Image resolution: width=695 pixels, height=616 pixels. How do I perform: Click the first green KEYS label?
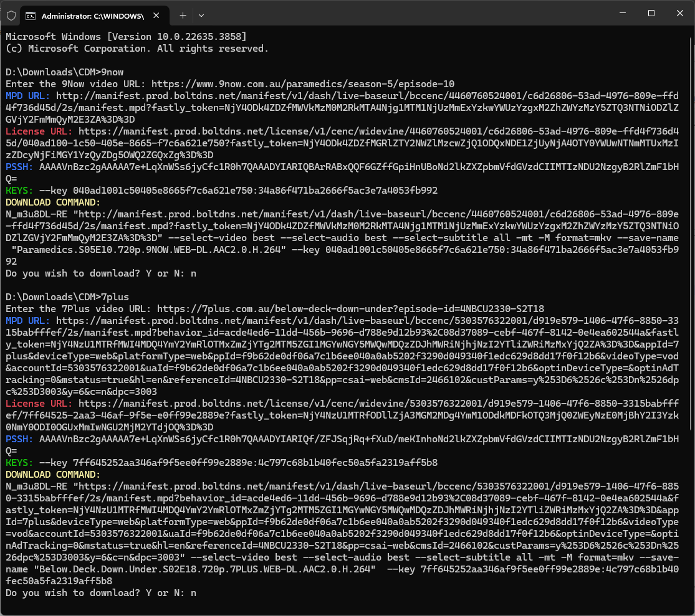coord(19,191)
